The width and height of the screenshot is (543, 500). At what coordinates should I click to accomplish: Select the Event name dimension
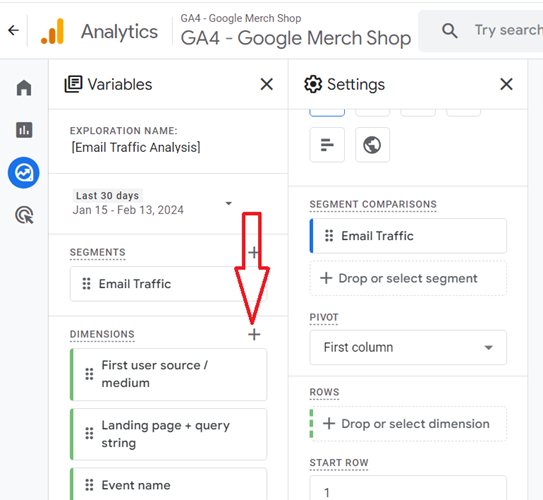[x=168, y=484]
